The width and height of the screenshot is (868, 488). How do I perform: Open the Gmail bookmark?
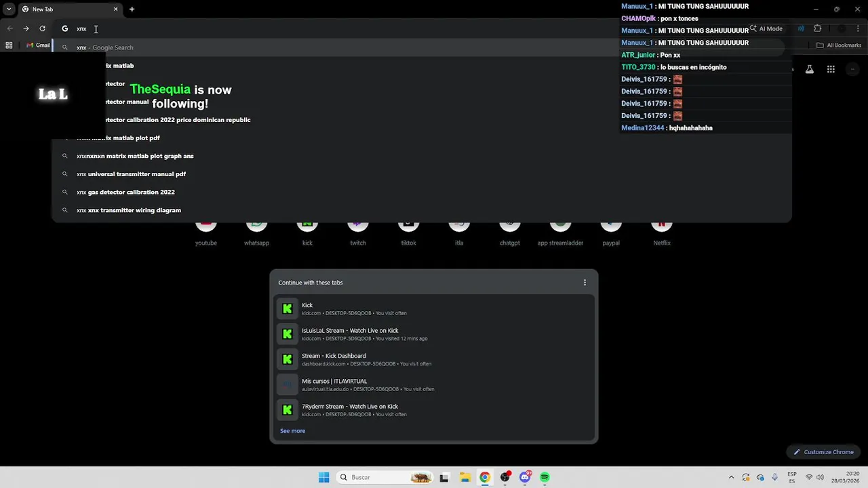(38, 45)
